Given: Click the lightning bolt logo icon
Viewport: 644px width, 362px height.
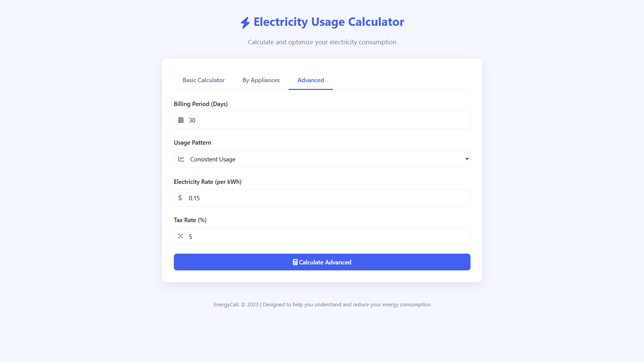Looking at the screenshot, I should pos(245,22).
